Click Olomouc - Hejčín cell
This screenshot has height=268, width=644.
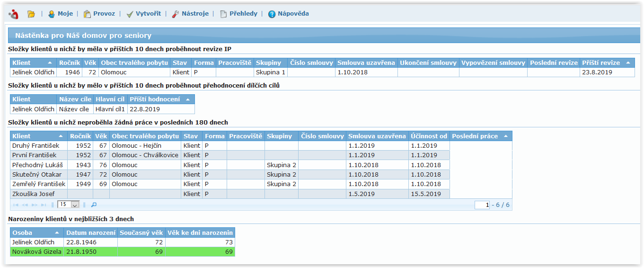(145, 145)
